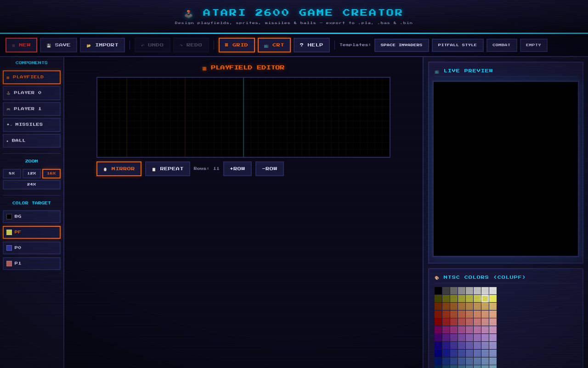Load the Combat template

tap(502, 45)
